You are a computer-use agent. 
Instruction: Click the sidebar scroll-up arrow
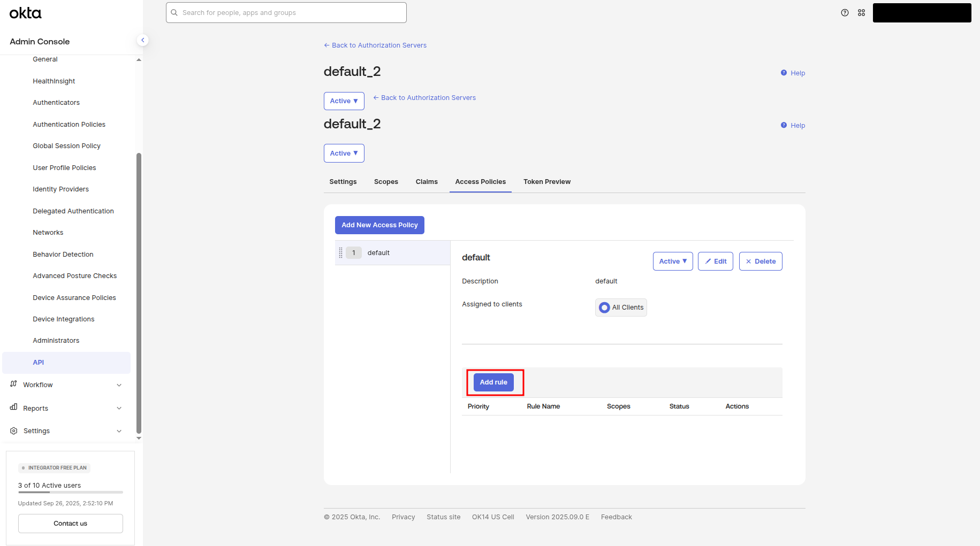click(139, 60)
